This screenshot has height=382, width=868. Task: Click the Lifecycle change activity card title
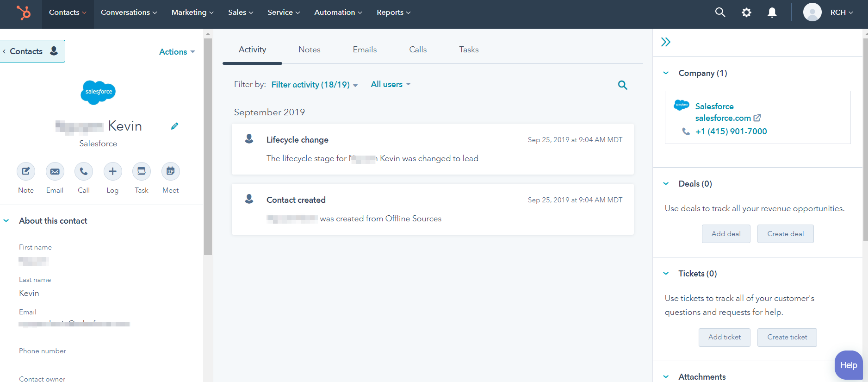(298, 140)
